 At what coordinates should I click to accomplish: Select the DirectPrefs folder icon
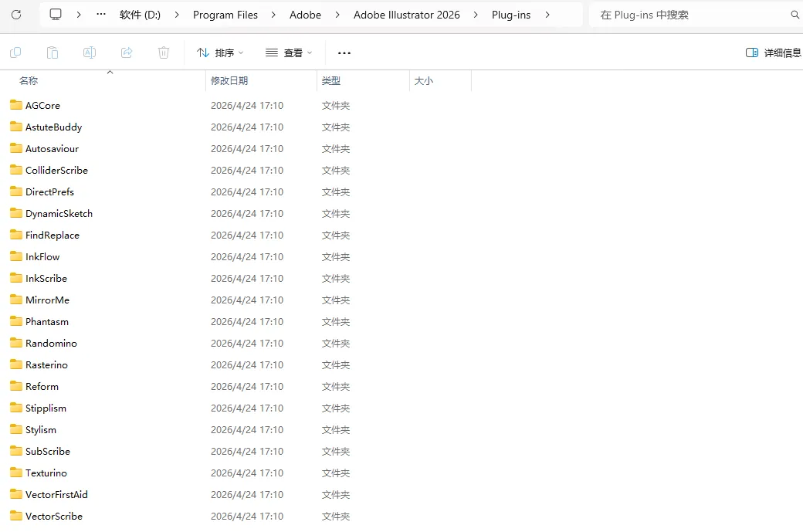coord(16,191)
